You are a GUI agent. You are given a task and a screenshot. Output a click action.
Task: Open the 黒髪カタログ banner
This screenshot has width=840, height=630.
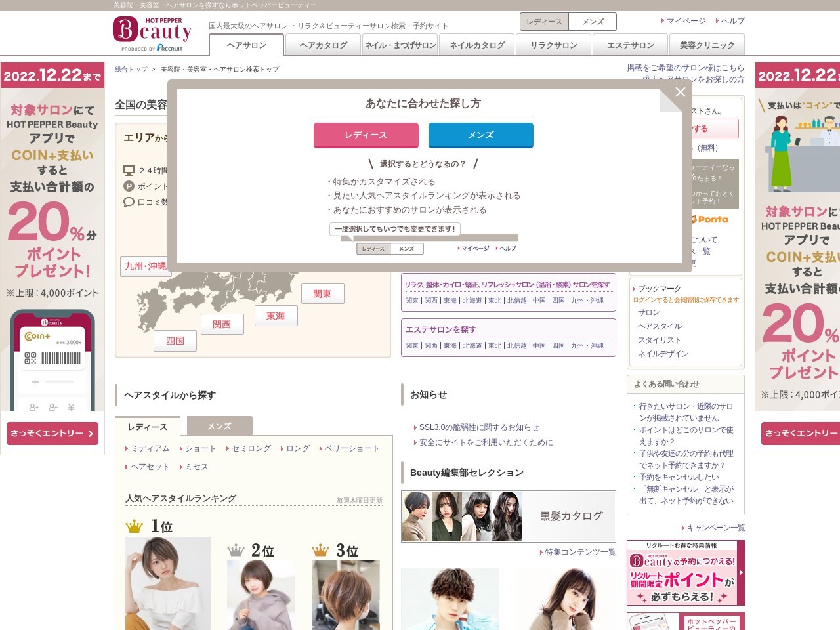pyautogui.click(x=509, y=516)
